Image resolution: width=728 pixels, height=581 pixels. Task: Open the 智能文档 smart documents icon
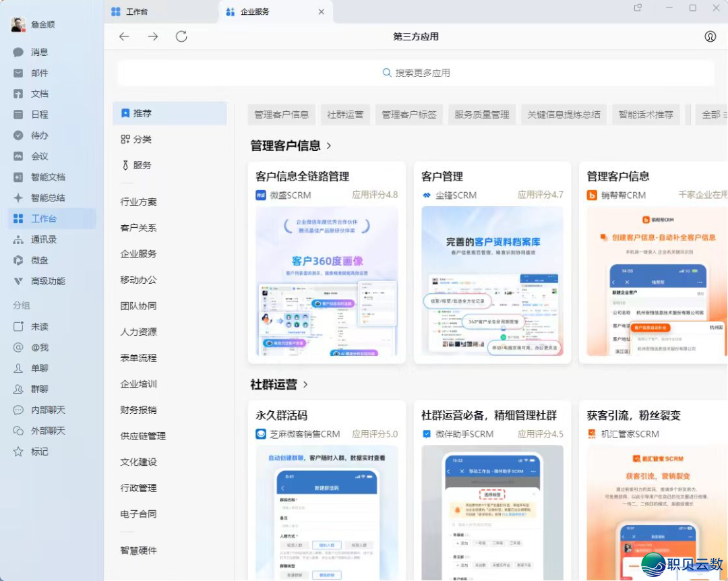coord(18,177)
